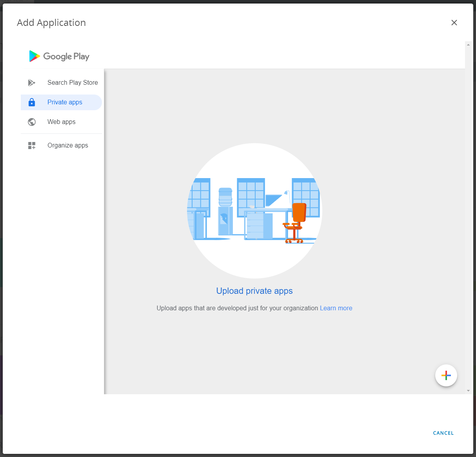The width and height of the screenshot is (476, 457).
Task: Click the Google Play triangle logo
Action: tap(34, 56)
